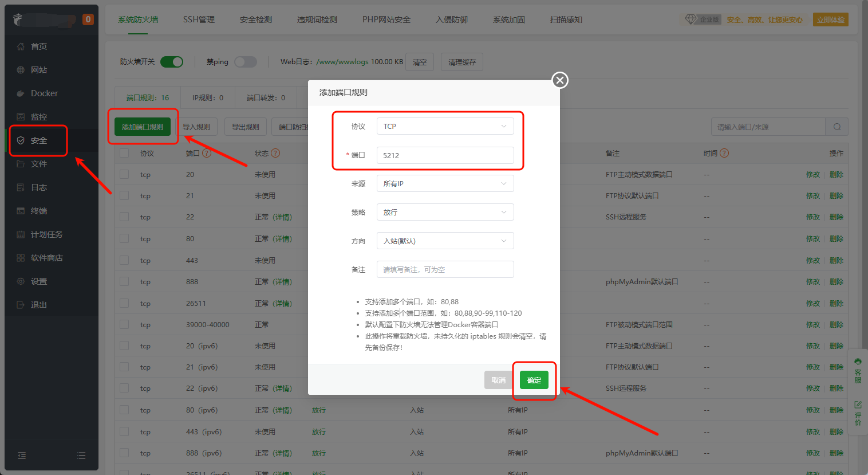
Task: Click the 客服 customer service icon
Action: pos(858,370)
